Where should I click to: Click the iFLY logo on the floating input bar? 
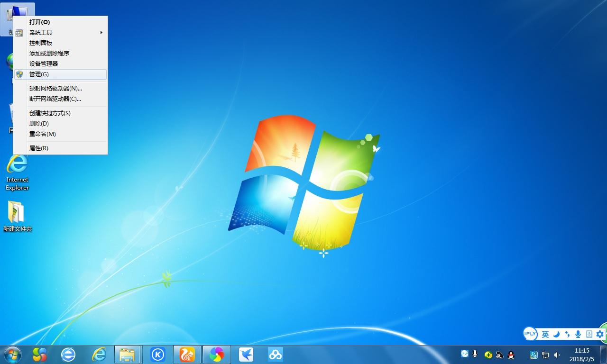pos(530,334)
